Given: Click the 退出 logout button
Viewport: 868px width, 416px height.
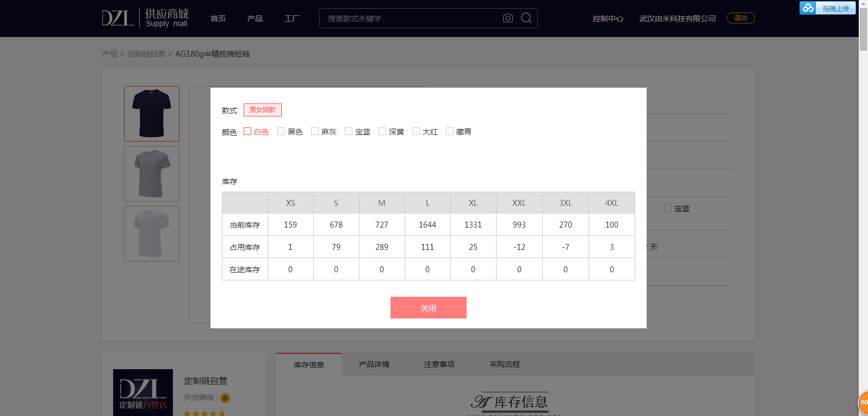Looking at the screenshot, I should [740, 18].
